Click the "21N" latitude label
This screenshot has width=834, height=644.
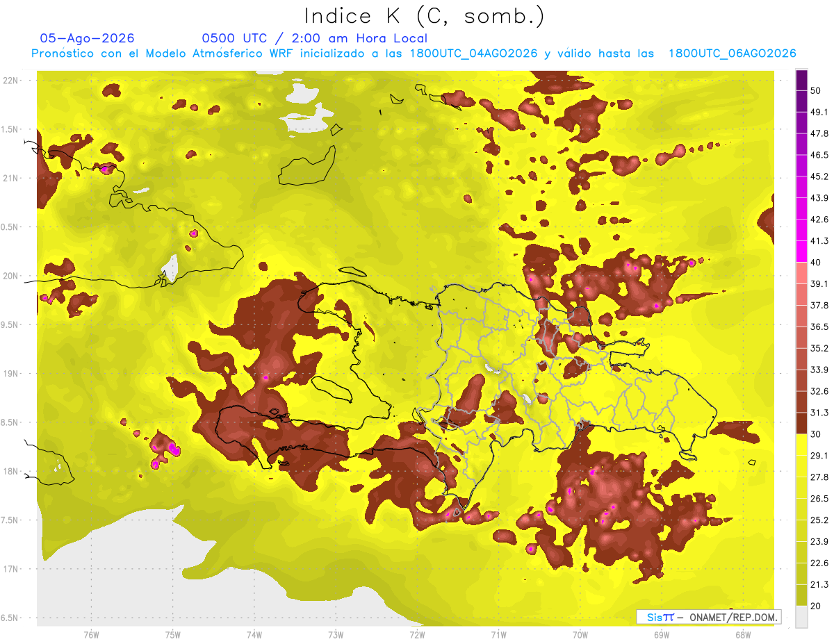[12, 178]
